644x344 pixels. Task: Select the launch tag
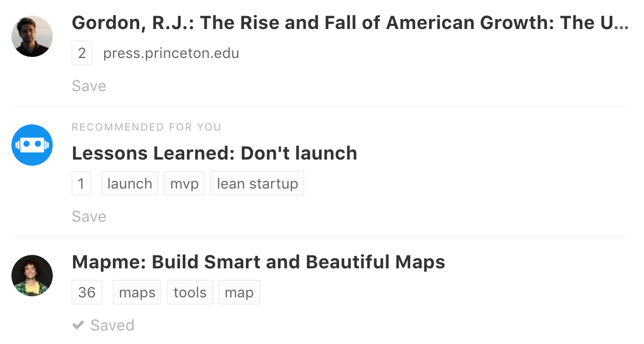(129, 184)
